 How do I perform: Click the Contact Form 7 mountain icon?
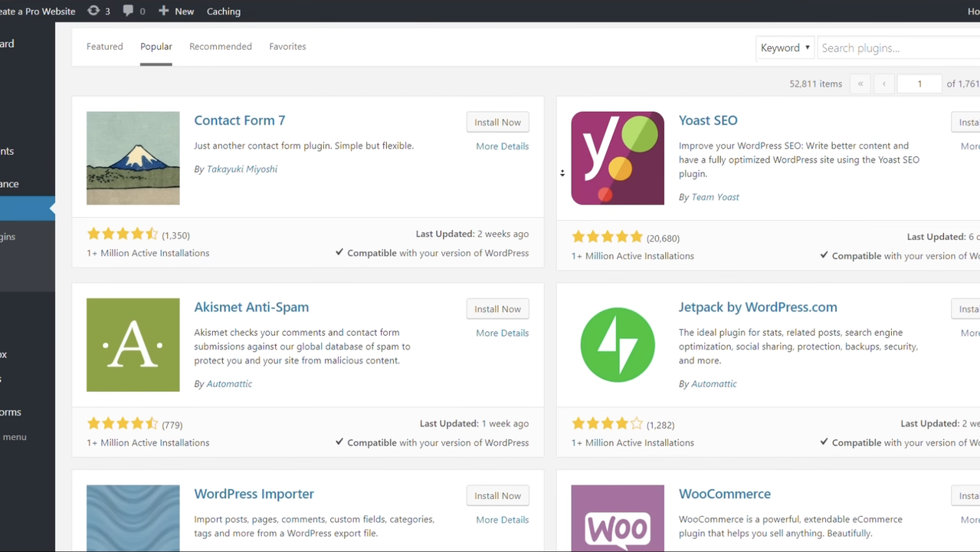click(133, 158)
